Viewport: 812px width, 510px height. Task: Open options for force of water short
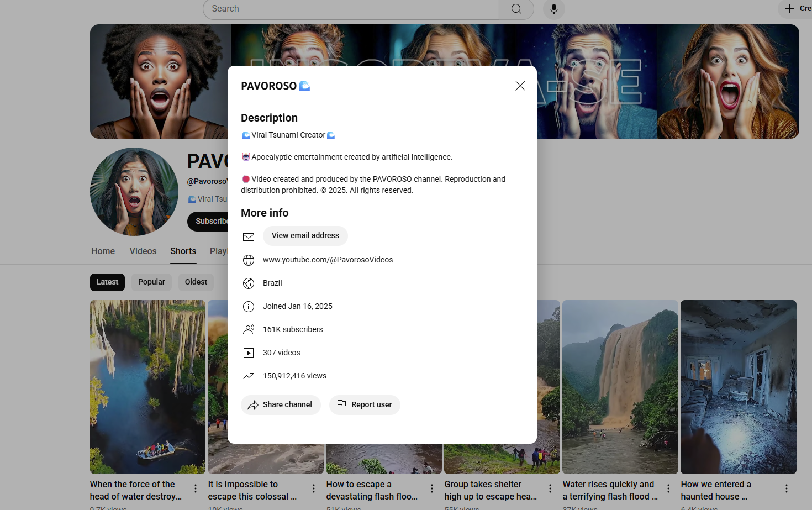pos(195,488)
